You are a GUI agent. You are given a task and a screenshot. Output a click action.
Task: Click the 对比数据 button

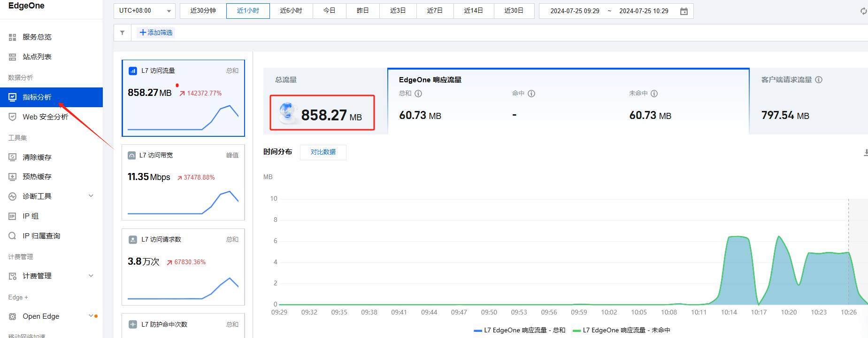tap(323, 152)
